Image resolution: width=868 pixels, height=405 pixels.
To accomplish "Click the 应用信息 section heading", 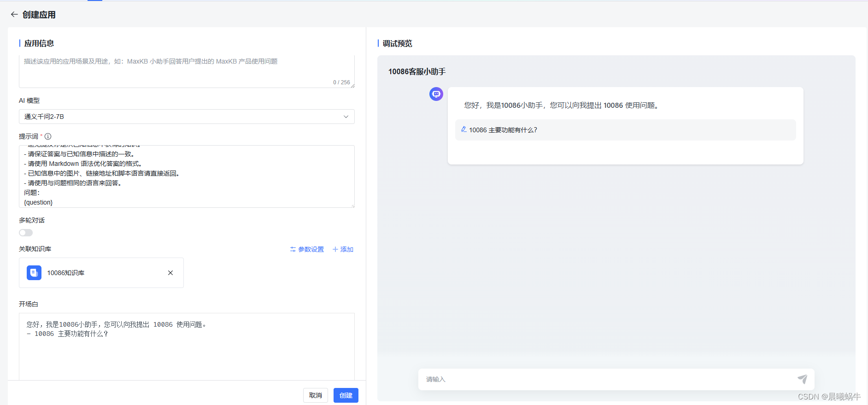I will click(x=39, y=43).
